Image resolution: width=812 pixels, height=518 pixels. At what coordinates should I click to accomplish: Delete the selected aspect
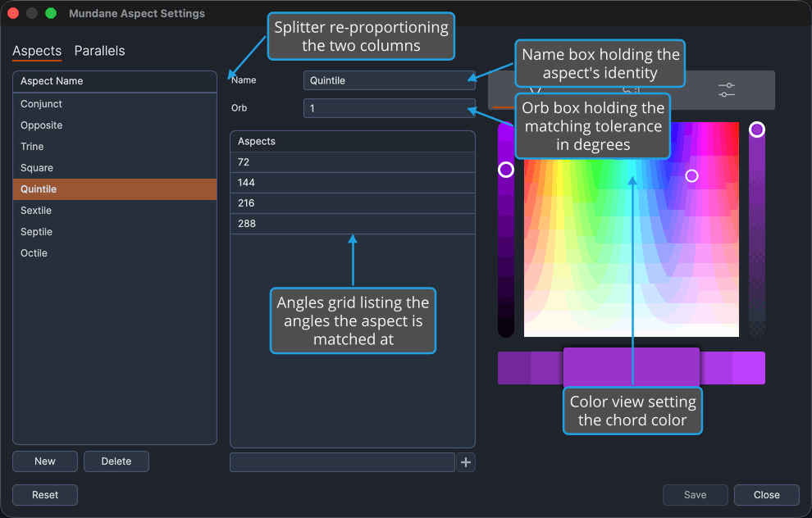116,461
